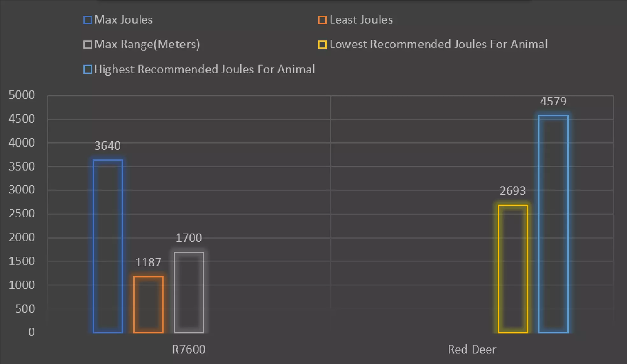The height and width of the screenshot is (364, 627).
Task: Click the gray Max Range bar
Action: point(189,292)
